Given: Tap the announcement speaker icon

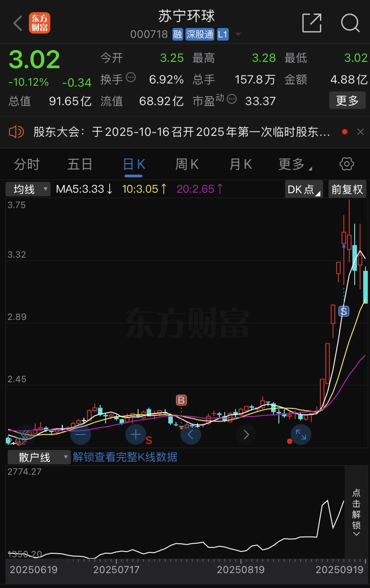Looking at the screenshot, I should click(x=16, y=132).
